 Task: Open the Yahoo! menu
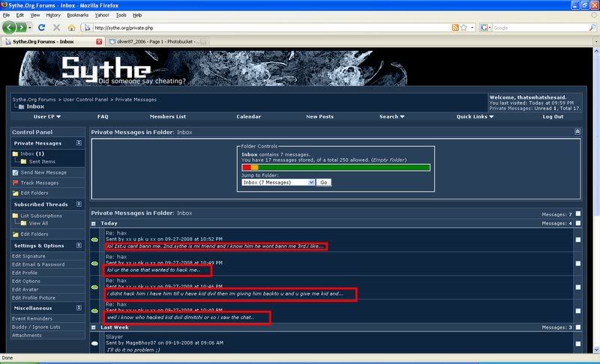[102, 15]
